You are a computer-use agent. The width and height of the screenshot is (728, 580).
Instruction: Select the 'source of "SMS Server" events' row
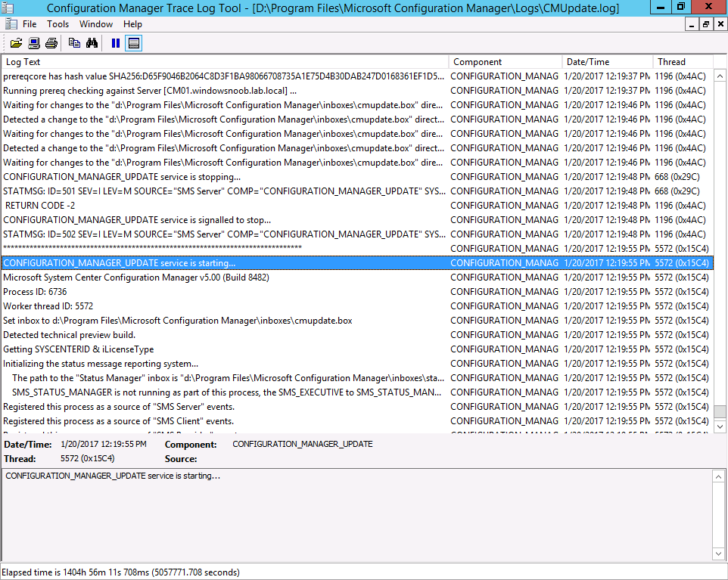click(x=357, y=407)
